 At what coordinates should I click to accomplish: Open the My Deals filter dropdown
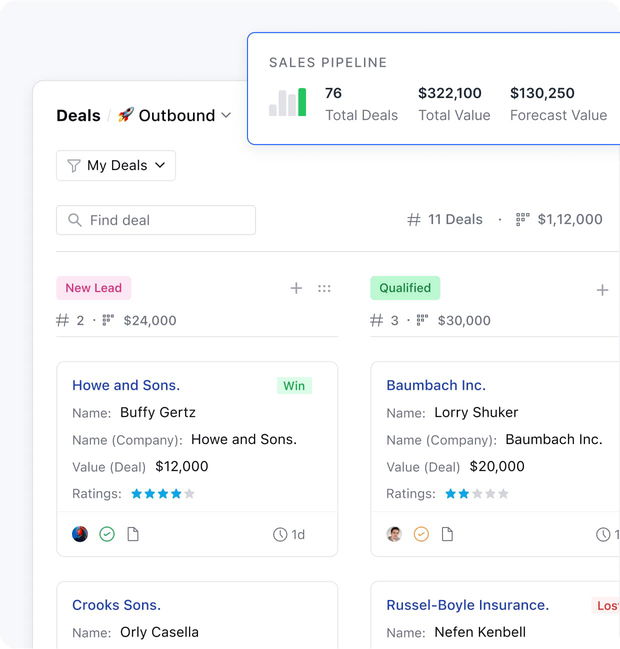[x=116, y=166]
